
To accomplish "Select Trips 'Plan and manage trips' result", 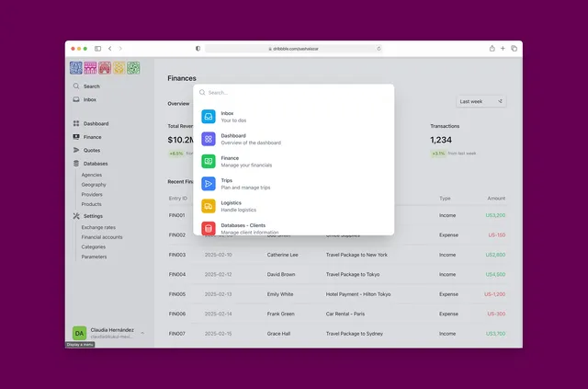I will [x=294, y=184].
